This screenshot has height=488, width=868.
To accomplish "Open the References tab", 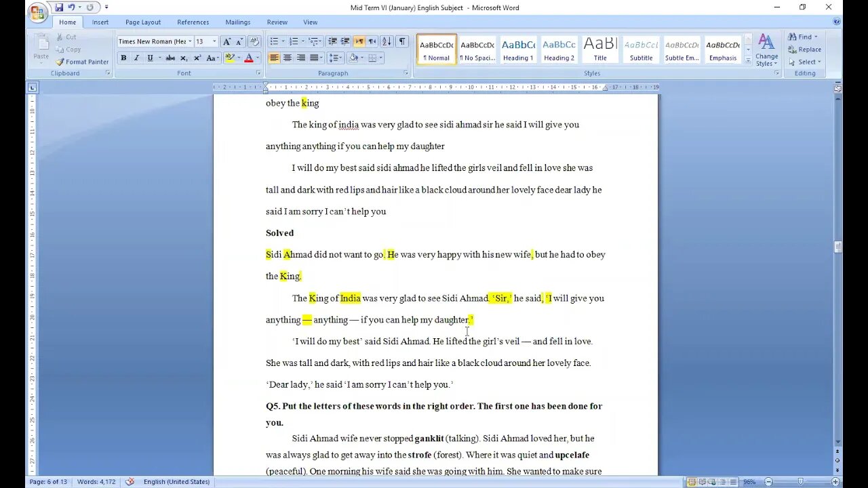I will click(x=193, y=22).
